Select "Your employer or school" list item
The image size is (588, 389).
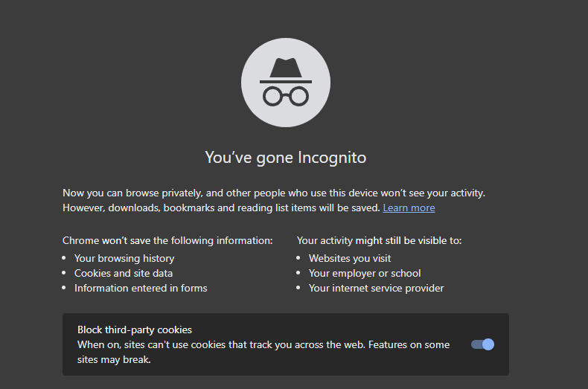click(365, 273)
